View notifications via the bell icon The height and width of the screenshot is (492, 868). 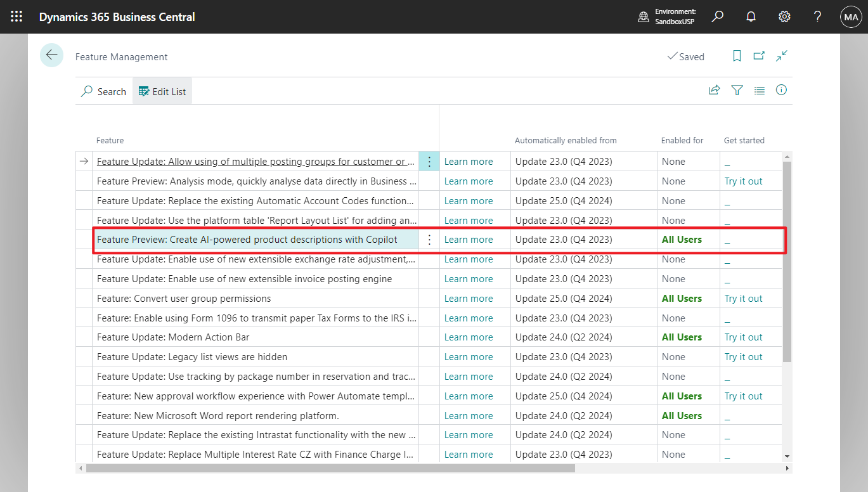coord(751,16)
